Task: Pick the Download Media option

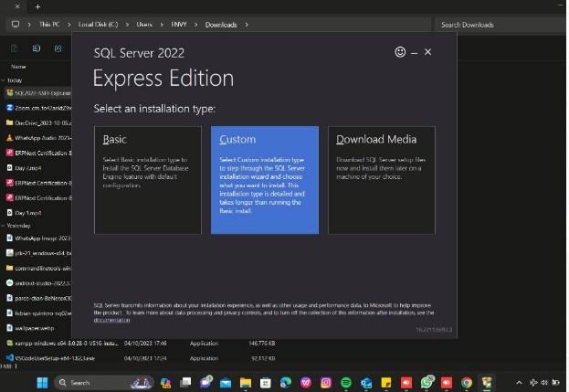Action: (x=382, y=180)
